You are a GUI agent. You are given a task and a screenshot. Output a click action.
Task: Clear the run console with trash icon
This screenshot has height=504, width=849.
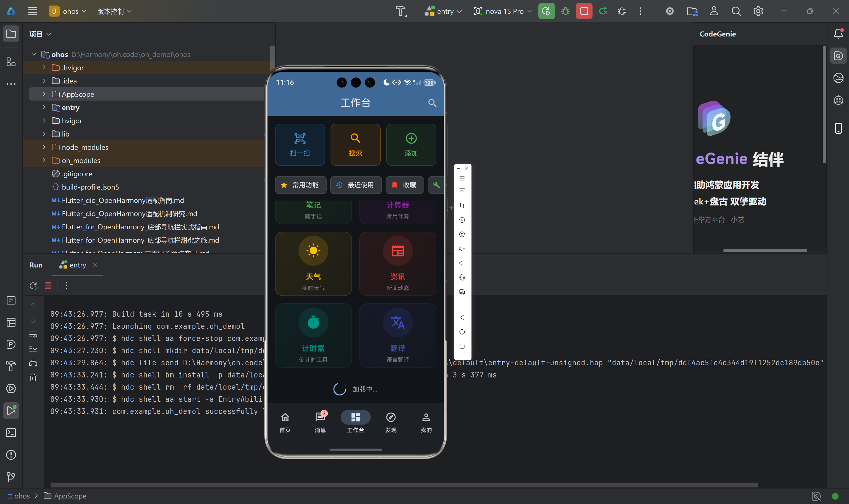tap(33, 377)
